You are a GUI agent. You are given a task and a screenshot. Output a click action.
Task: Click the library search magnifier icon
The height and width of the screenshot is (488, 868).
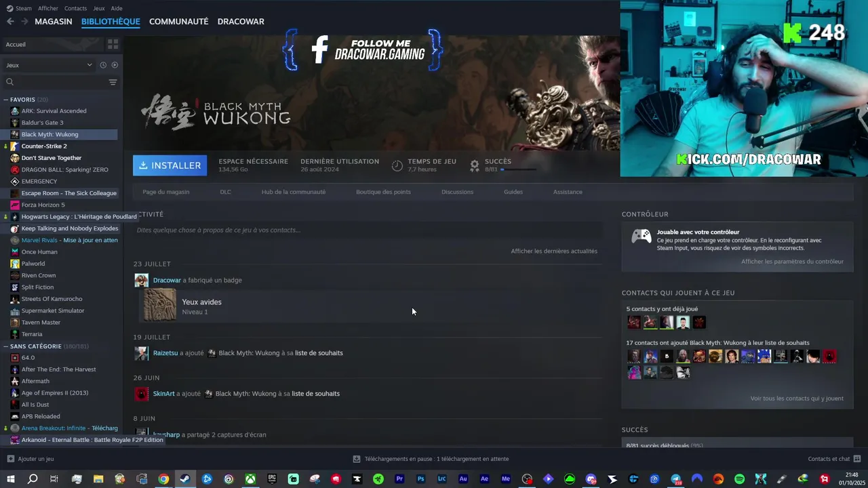click(x=9, y=82)
